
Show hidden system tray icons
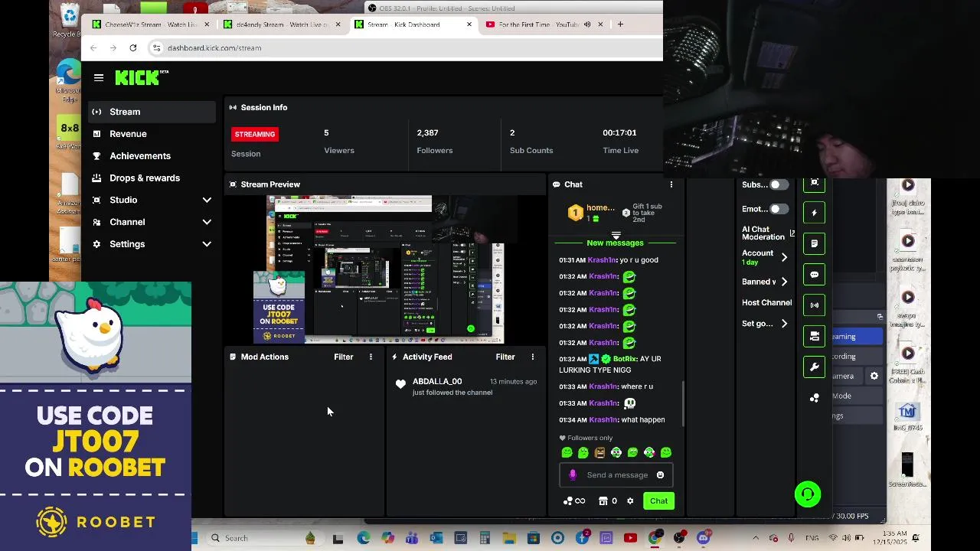[756, 538]
